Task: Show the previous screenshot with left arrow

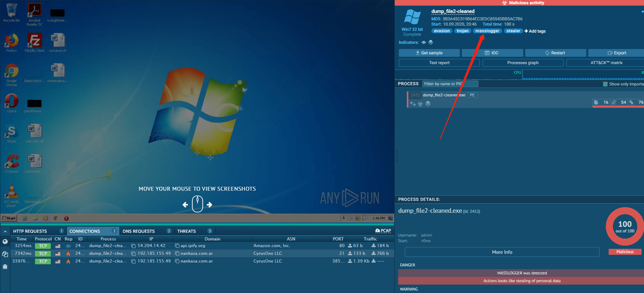Action: point(185,205)
